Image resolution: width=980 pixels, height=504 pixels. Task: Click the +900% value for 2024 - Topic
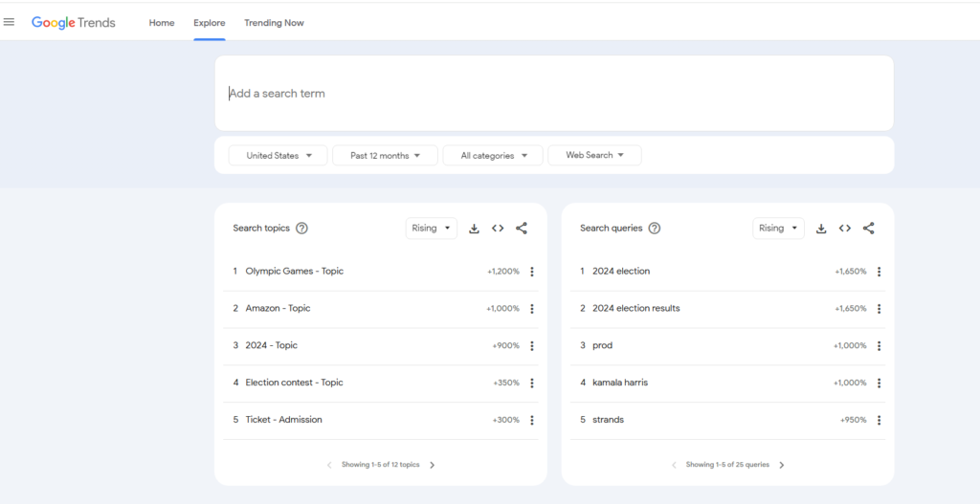[x=506, y=346]
